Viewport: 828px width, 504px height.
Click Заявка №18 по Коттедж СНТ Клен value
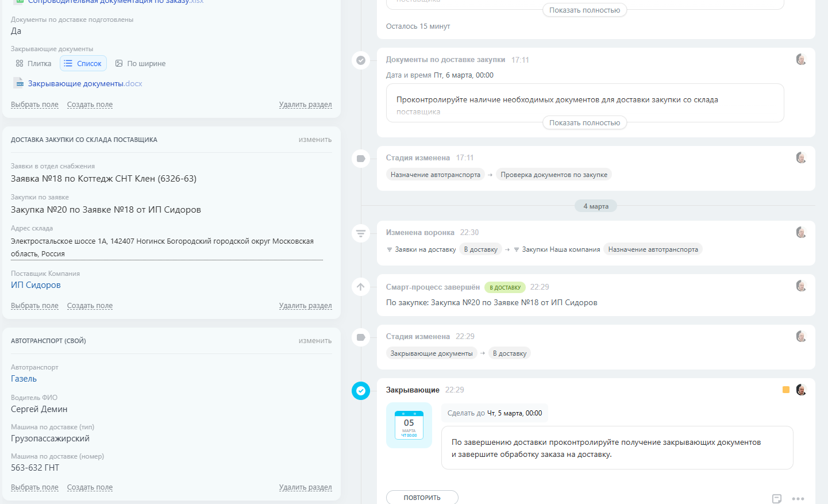[103, 179]
